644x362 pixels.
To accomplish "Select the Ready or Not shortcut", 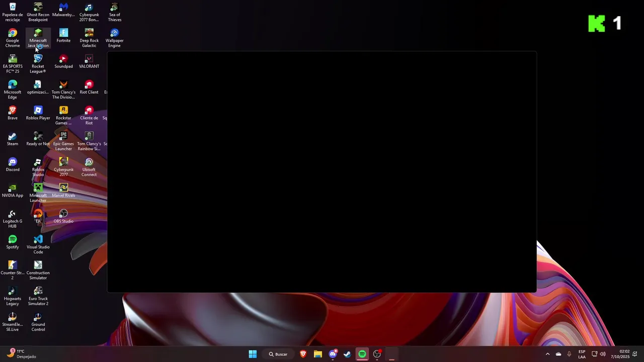I will coord(38,139).
